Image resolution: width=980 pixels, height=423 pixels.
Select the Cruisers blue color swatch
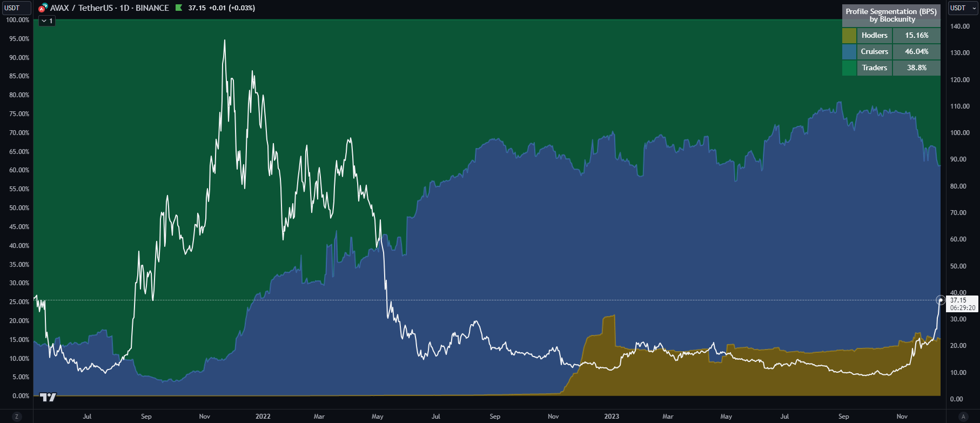(x=849, y=52)
